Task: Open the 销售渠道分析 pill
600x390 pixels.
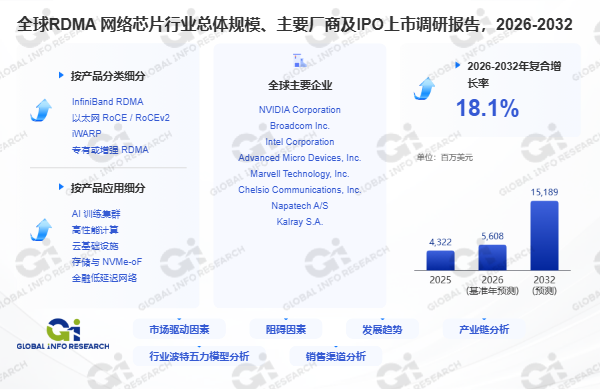Action: click(336, 356)
